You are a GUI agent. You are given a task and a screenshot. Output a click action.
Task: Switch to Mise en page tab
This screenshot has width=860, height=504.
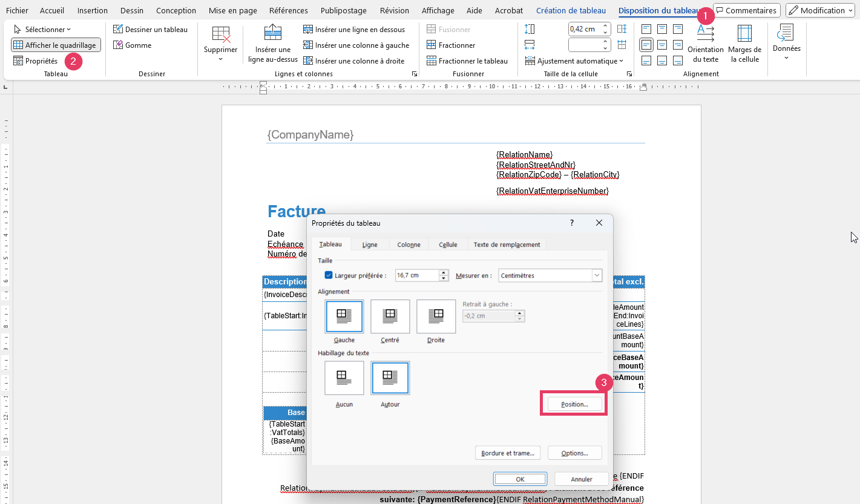point(232,10)
